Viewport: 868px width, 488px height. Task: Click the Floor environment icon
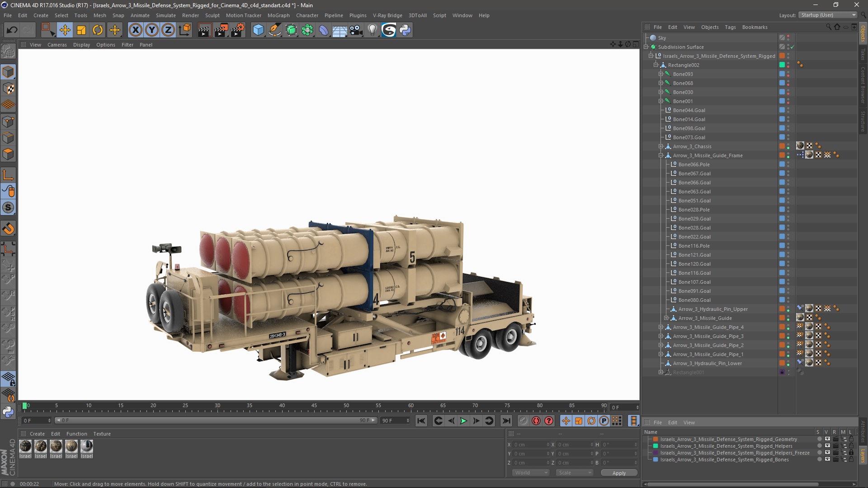(340, 30)
